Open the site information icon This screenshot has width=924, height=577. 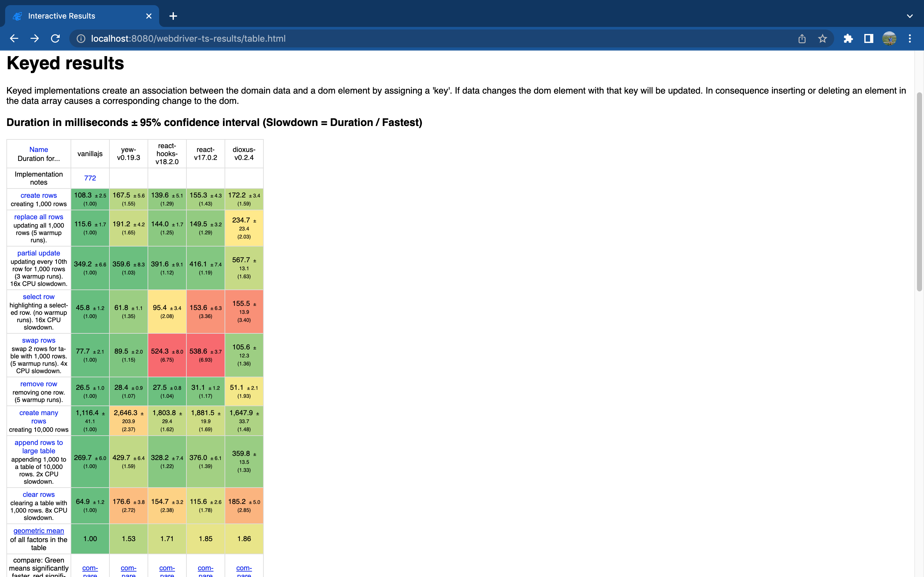(81, 38)
